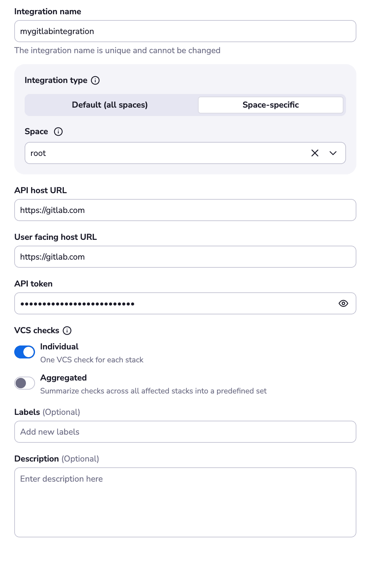Click the Integration type heading
Image resolution: width=392 pixels, height=562 pixels.
[56, 80]
